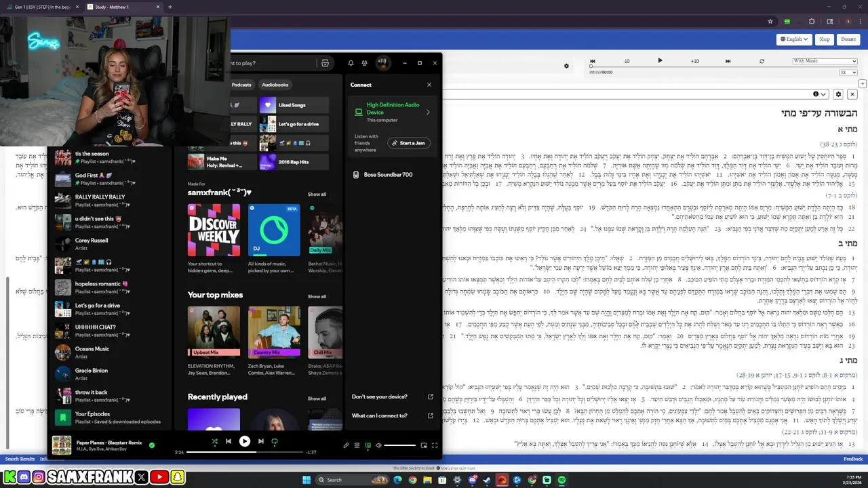Enter Spotify full screen mode
This screenshot has width=868, height=488.
click(x=435, y=445)
